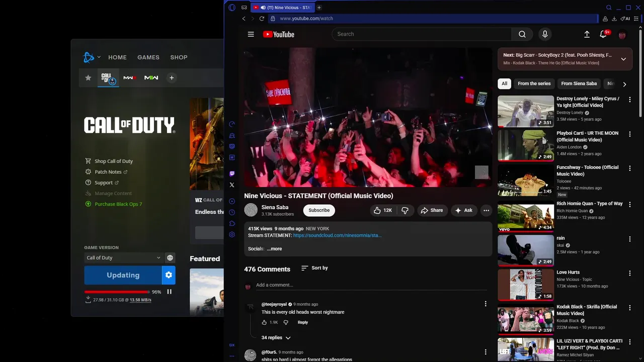Open X (Twitter) in Opera GX sidebar
The width and height of the screenshot is (644, 362).
232,185
